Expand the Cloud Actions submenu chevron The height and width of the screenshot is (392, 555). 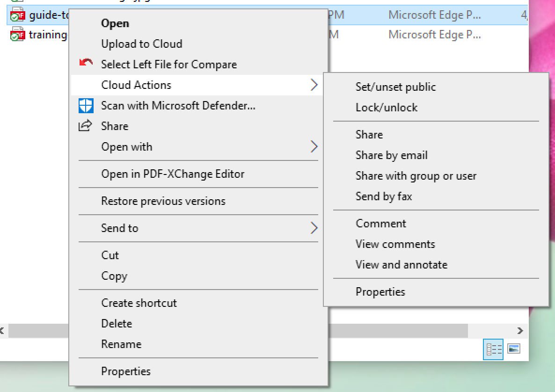pos(314,85)
